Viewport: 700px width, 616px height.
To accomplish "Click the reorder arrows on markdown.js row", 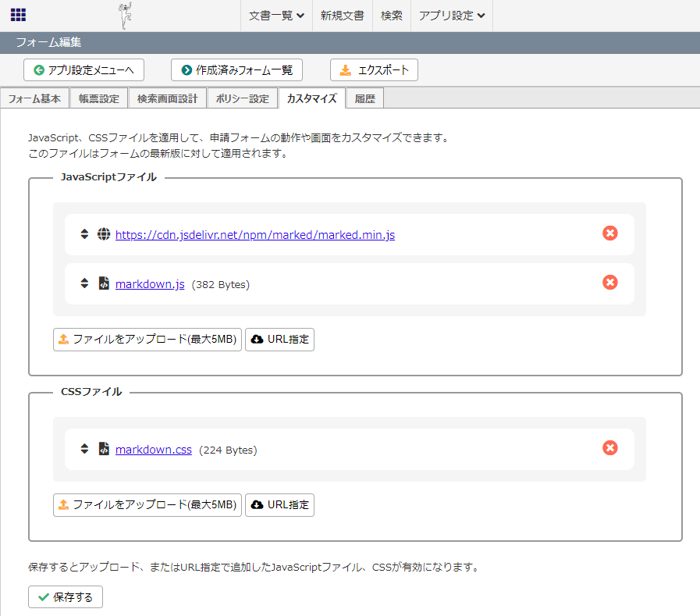I will tap(84, 283).
